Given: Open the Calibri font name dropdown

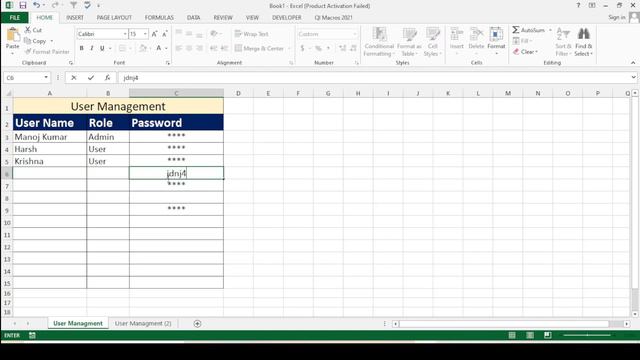Looking at the screenshot, I should click(125, 34).
